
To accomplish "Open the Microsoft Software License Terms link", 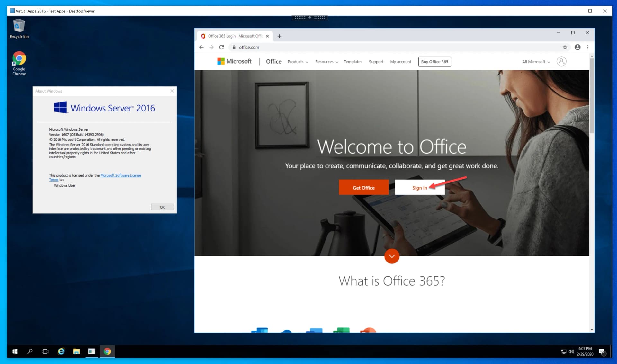I will (x=121, y=175).
